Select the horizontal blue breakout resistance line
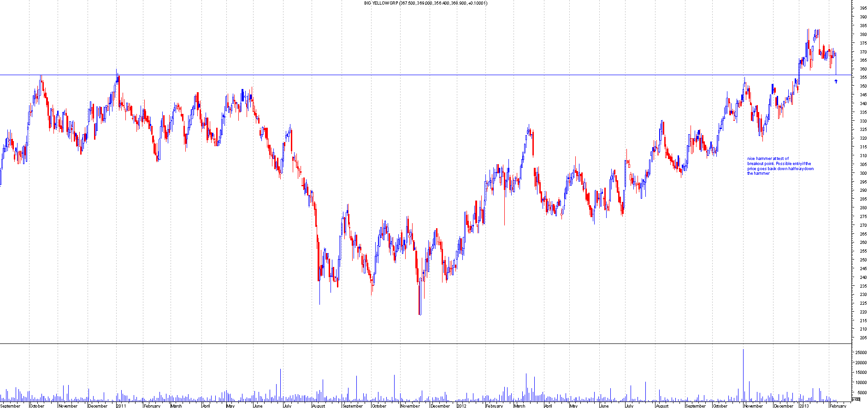The width and height of the screenshot is (868, 408). click(415, 75)
